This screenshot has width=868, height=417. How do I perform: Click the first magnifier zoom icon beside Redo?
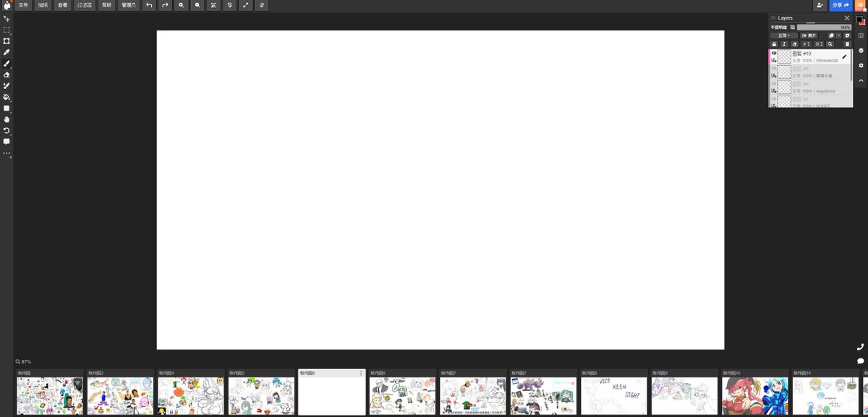pos(181,5)
